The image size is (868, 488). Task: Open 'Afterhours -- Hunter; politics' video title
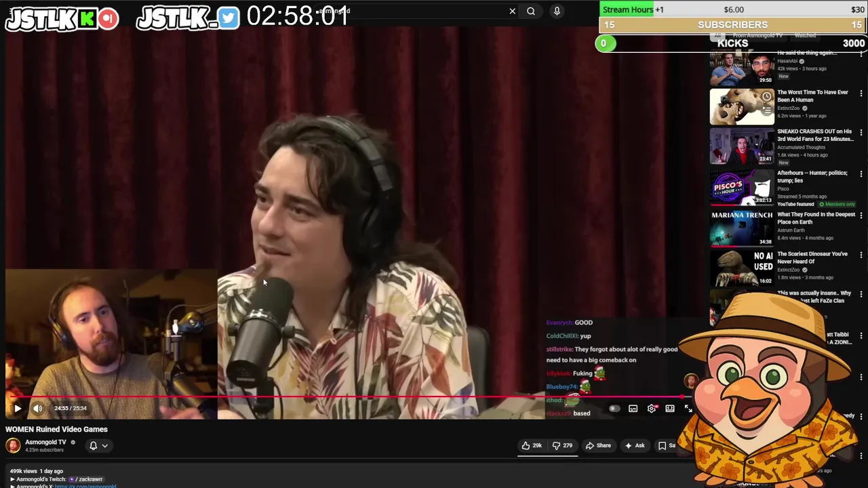812,176
